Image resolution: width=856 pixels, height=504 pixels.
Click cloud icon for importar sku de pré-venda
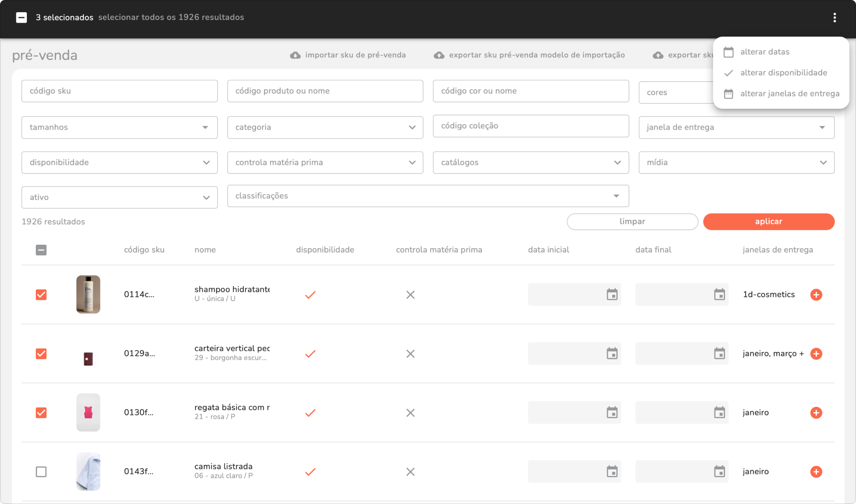pyautogui.click(x=295, y=55)
